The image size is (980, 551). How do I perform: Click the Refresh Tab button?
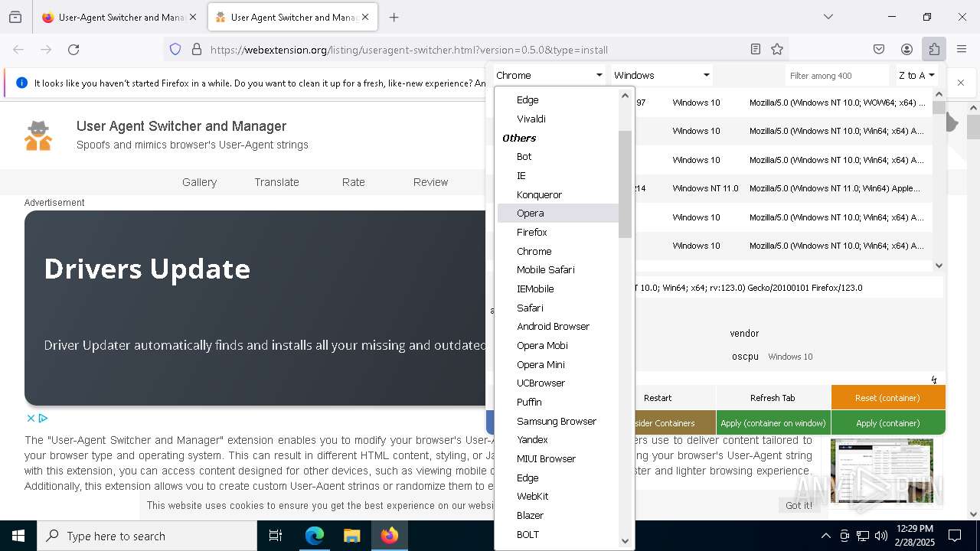[x=773, y=397]
